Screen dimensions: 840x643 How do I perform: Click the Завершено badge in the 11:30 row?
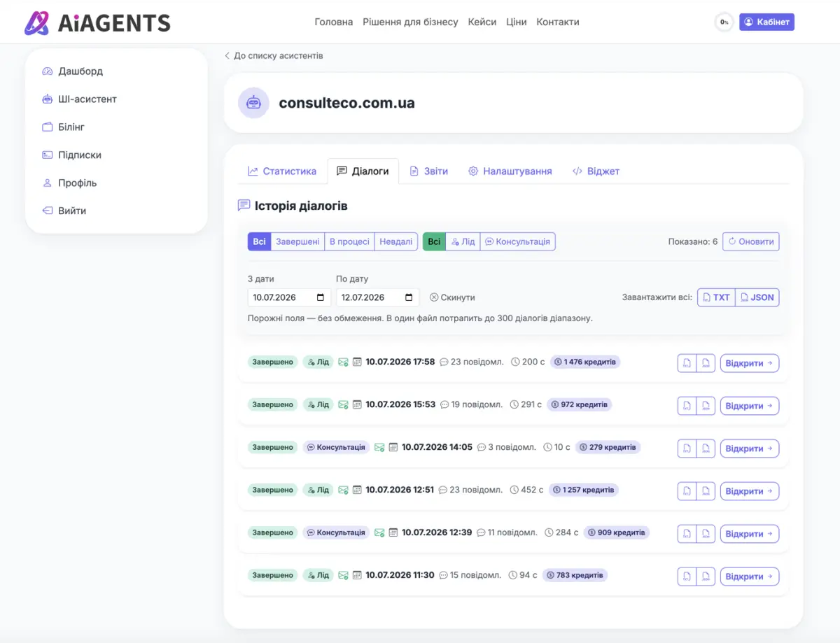pyautogui.click(x=272, y=575)
